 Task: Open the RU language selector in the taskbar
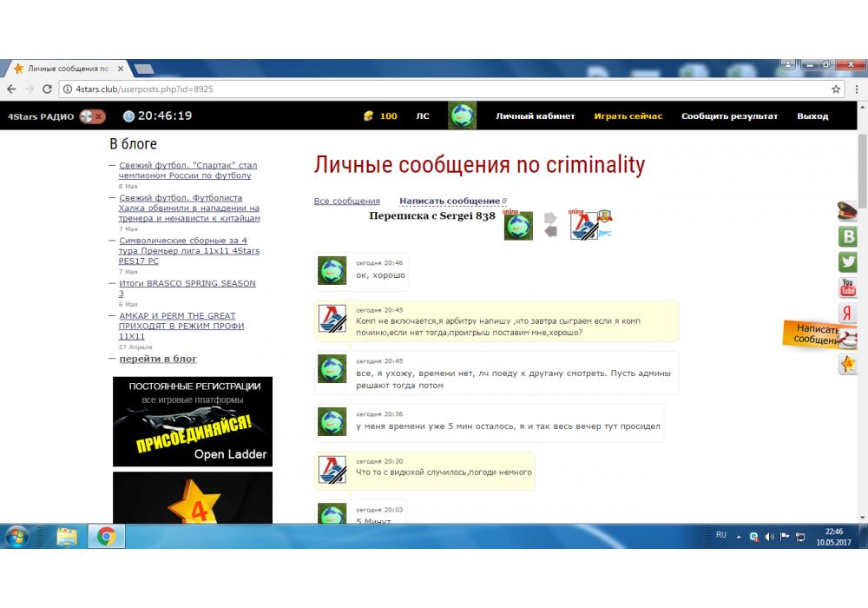[720, 536]
